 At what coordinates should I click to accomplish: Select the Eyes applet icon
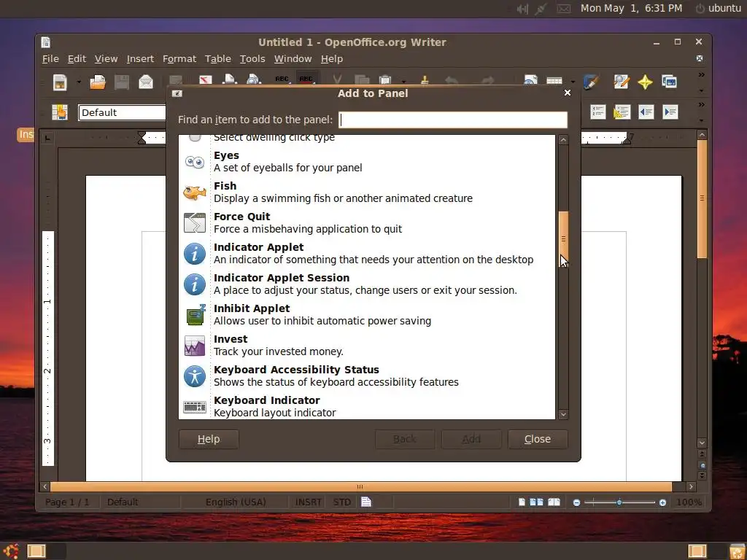pyautogui.click(x=194, y=162)
